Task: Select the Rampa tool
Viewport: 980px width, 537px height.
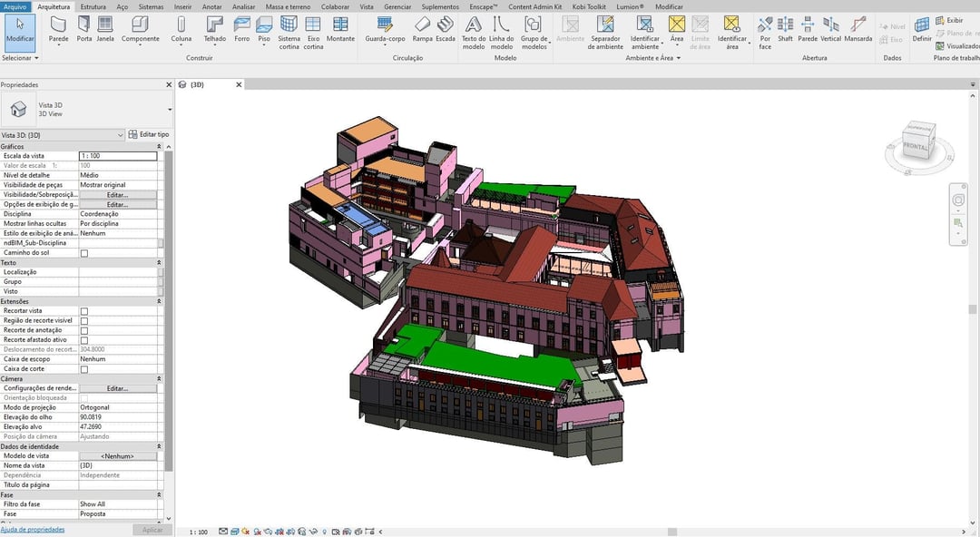Action: click(423, 30)
